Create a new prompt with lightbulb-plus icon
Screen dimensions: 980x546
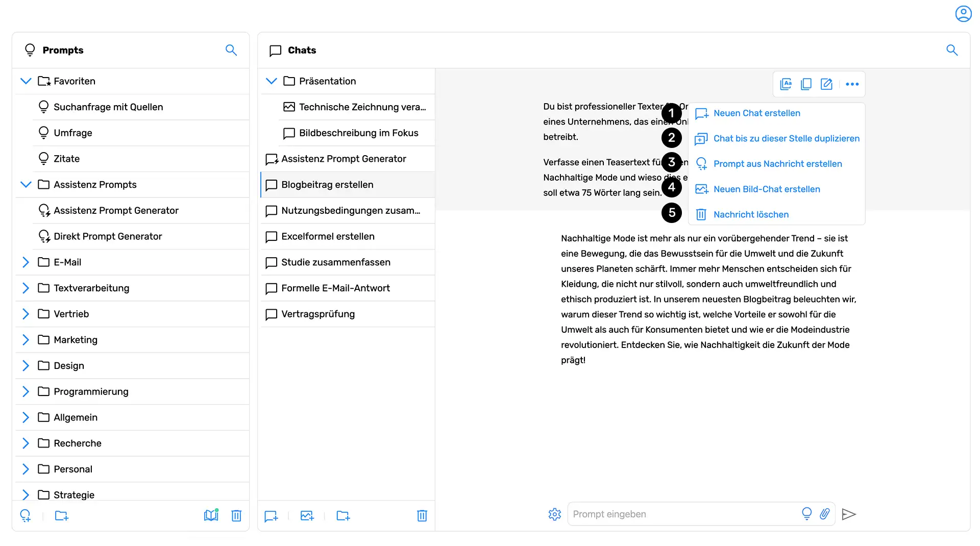tap(26, 516)
